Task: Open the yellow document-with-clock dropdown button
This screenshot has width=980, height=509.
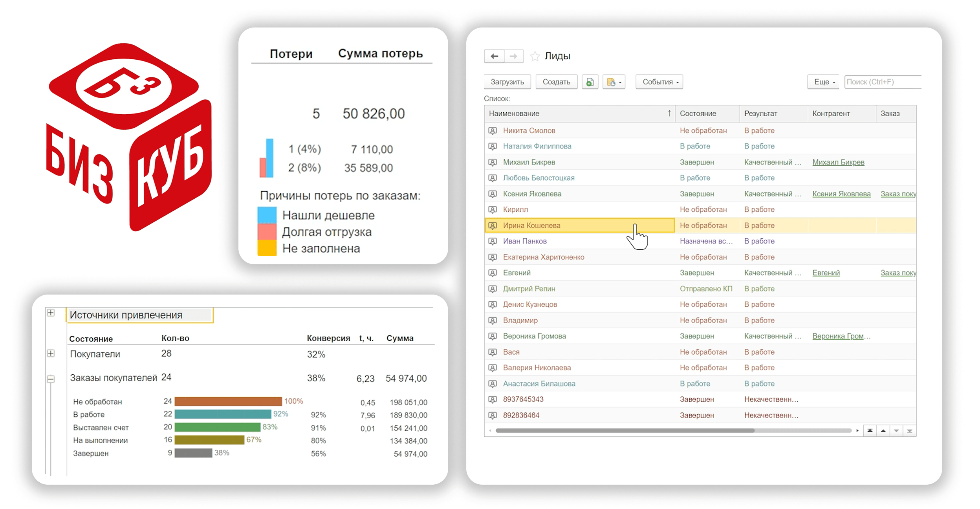Action: coord(614,82)
